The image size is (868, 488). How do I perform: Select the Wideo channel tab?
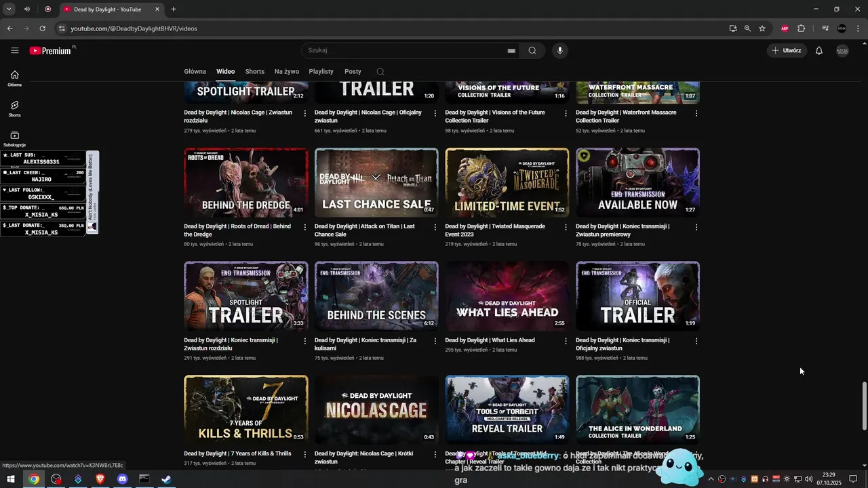pos(226,71)
